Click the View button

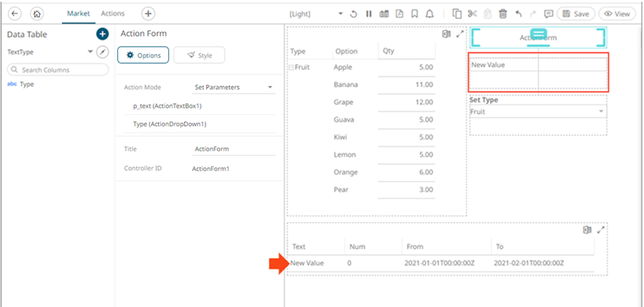(x=617, y=13)
